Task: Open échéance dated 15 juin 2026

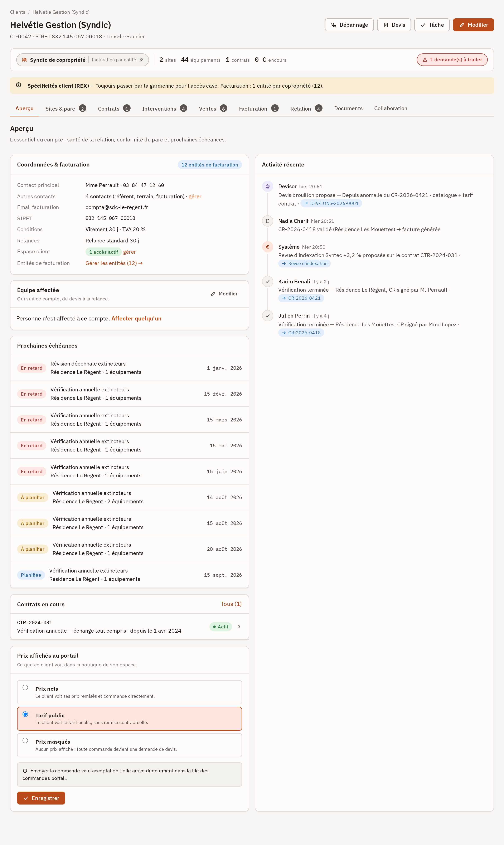Action: (x=129, y=471)
